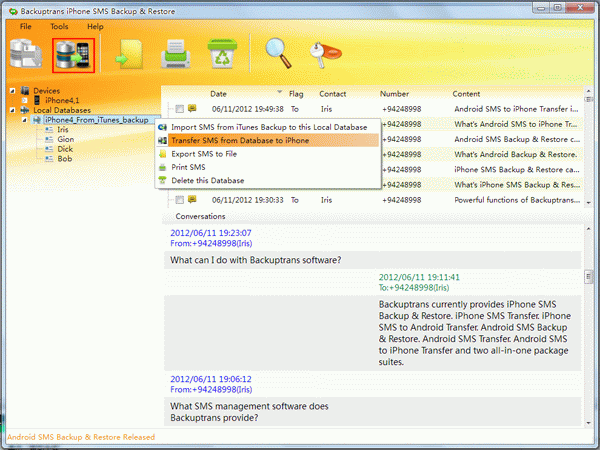Click the key registration icon
This screenshot has width=600, height=450.
pyautogui.click(x=325, y=55)
